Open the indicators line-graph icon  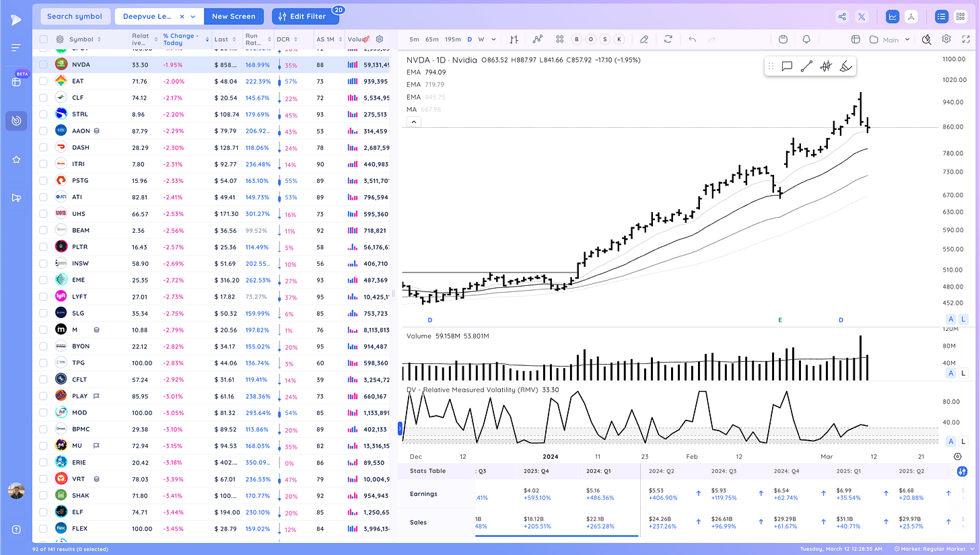538,39
